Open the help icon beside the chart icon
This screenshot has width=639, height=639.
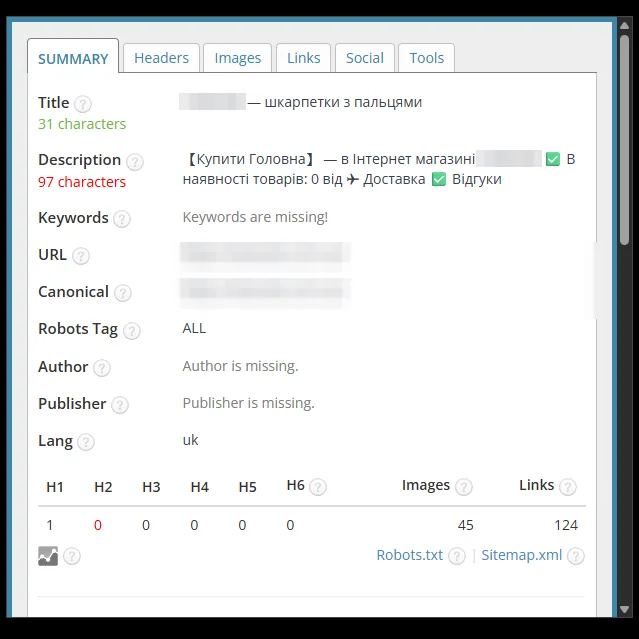pos(72,556)
